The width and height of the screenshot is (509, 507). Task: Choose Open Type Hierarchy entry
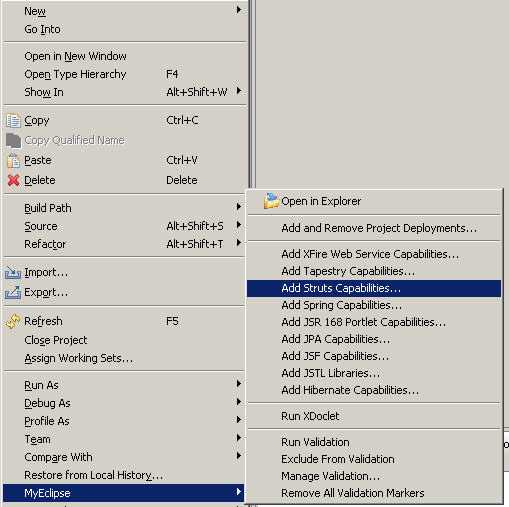124,74
